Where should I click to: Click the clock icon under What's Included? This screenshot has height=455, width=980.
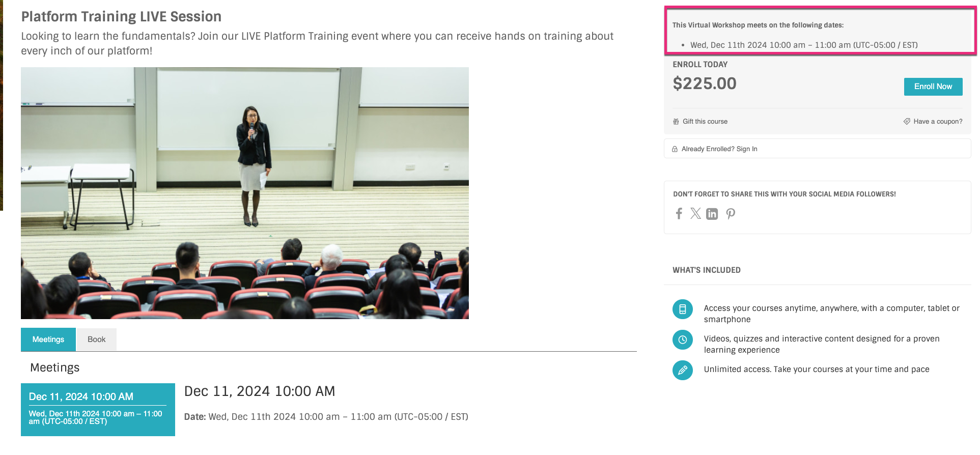[x=683, y=339]
